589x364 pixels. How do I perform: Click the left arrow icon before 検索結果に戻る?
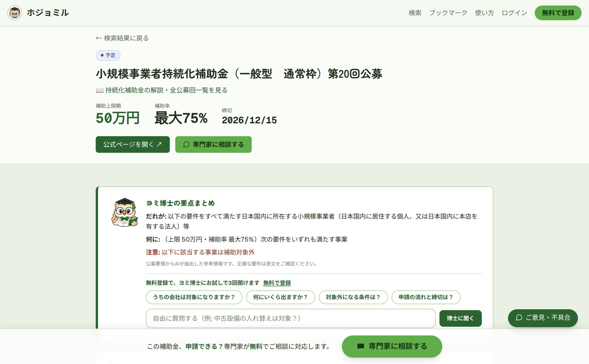(99, 38)
